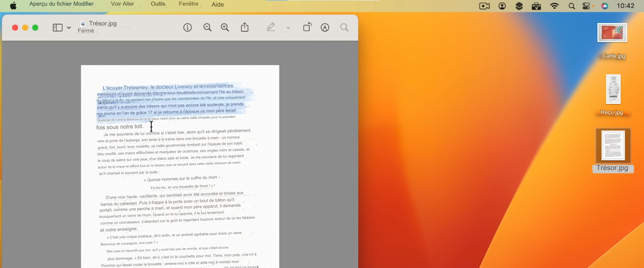Click the Trésor.jpg window title
This screenshot has height=268, width=644.
click(x=103, y=24)
